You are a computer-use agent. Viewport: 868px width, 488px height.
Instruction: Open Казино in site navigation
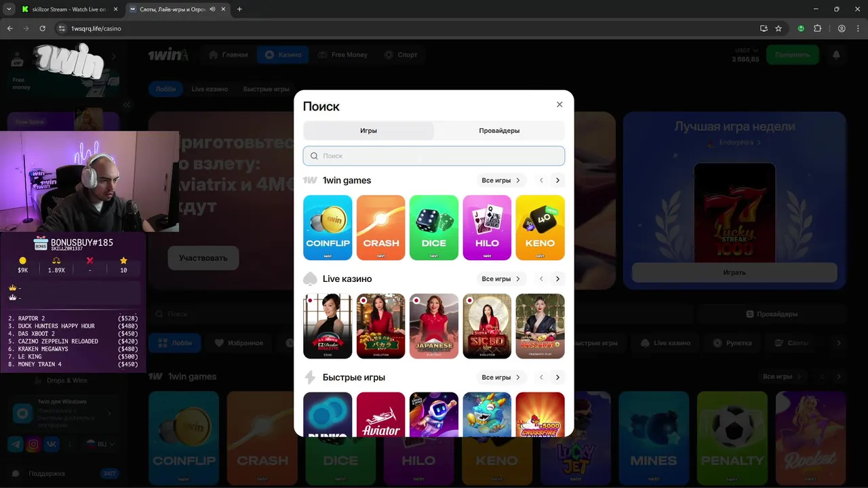283,55
